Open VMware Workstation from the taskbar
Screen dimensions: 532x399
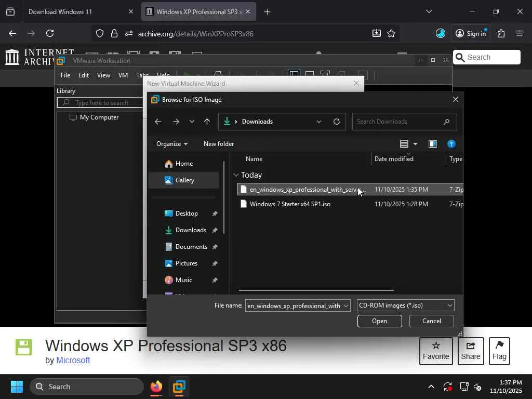tap(179, 387)
